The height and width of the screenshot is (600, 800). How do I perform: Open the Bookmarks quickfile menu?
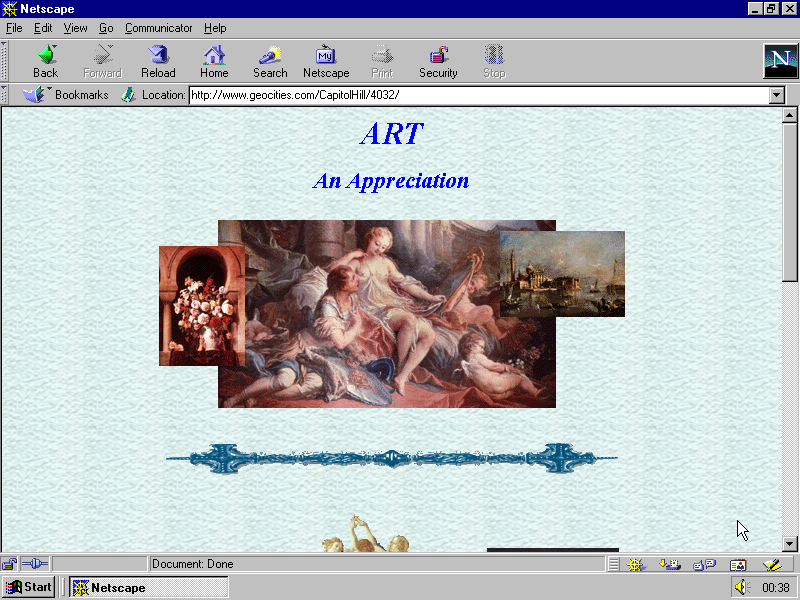click(x=65, y=94)
